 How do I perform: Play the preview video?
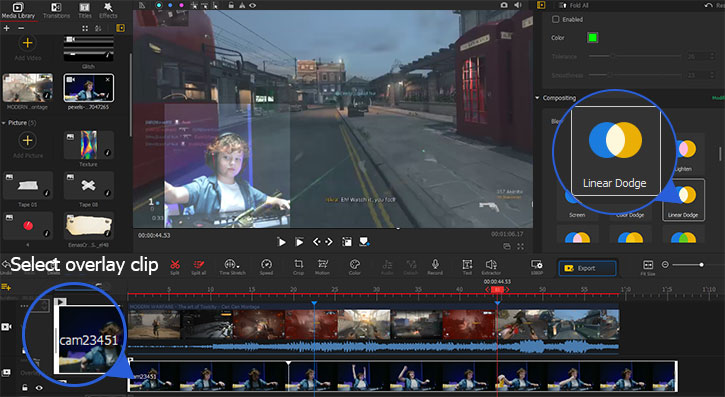click(282, 242)
